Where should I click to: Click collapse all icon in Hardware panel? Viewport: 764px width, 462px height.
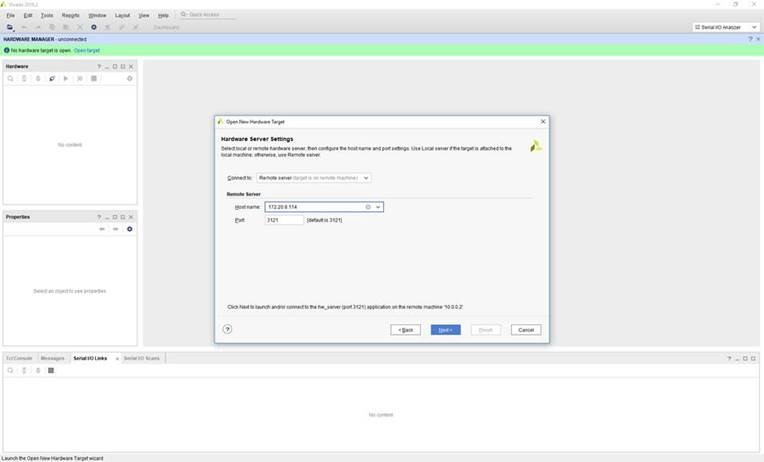24,78
